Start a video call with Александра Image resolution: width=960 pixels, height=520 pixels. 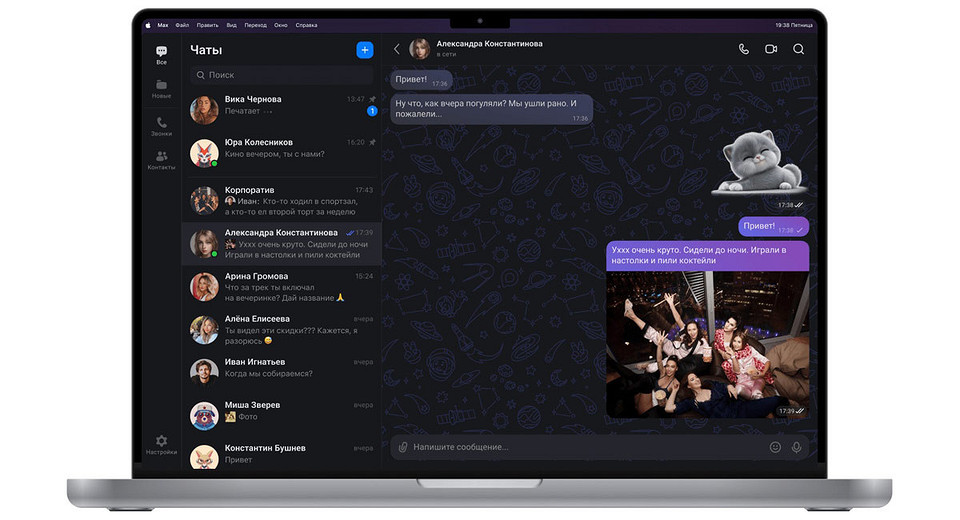pyautogui.click(x=771, y=49)
